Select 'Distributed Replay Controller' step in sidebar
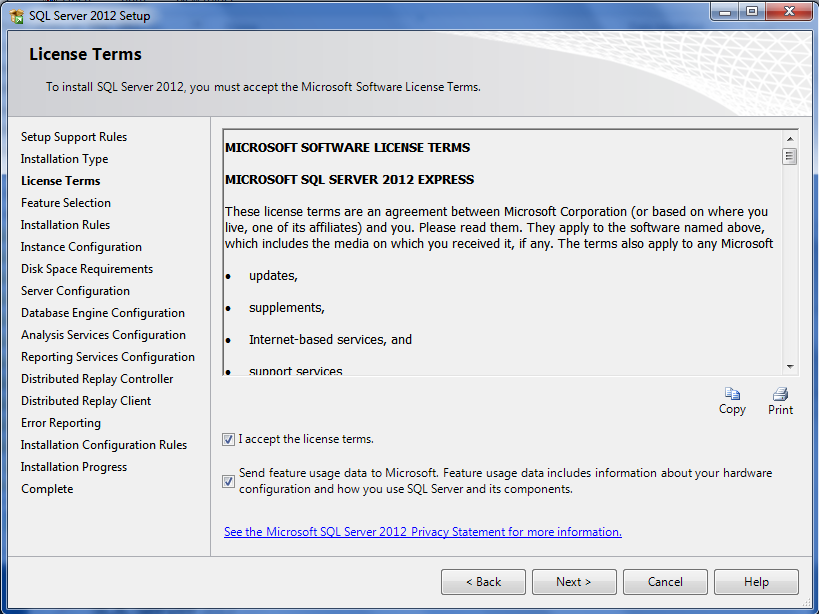 [97, 379]
